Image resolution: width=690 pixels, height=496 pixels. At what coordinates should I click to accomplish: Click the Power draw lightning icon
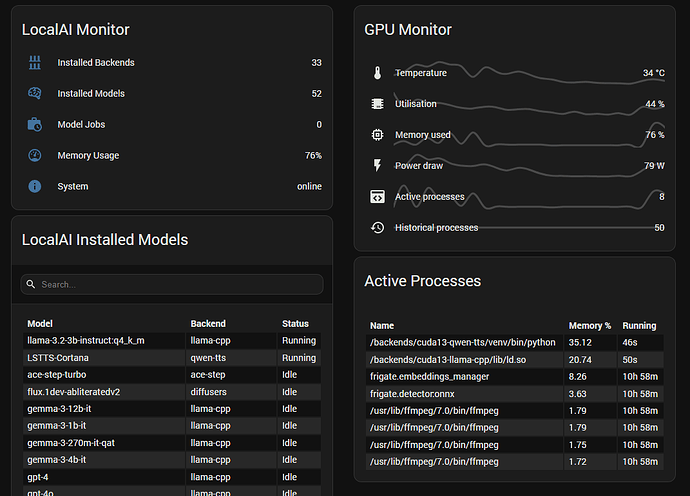point(377,166)
